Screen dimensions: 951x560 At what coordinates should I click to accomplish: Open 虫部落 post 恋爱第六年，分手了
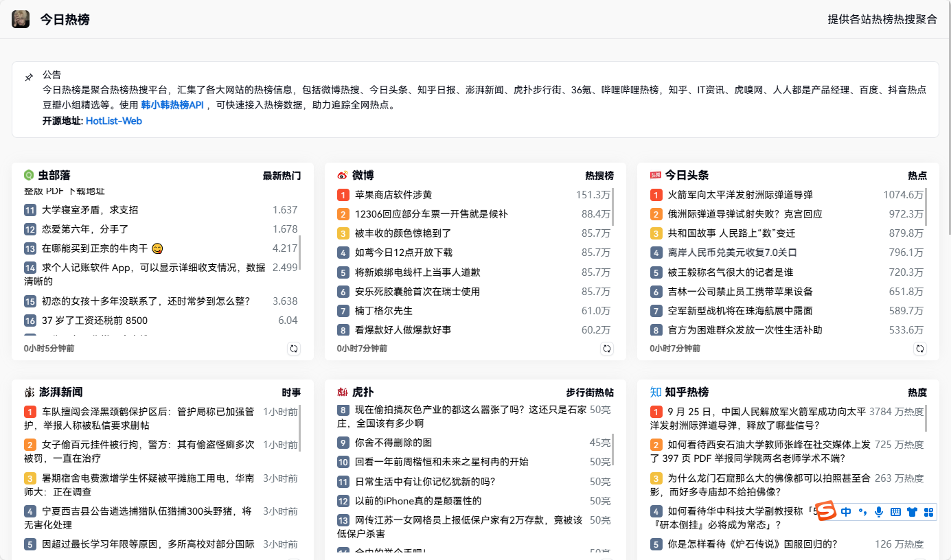(85, 229)
